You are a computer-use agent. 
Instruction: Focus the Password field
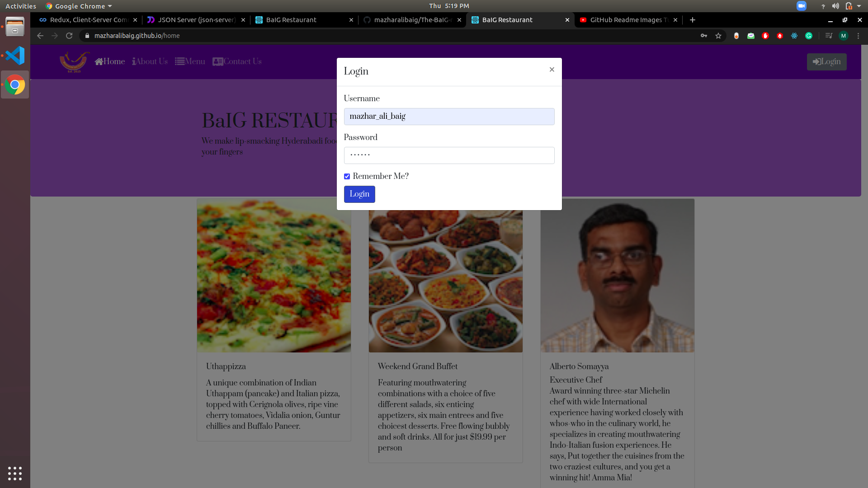[x=449, y=155]
